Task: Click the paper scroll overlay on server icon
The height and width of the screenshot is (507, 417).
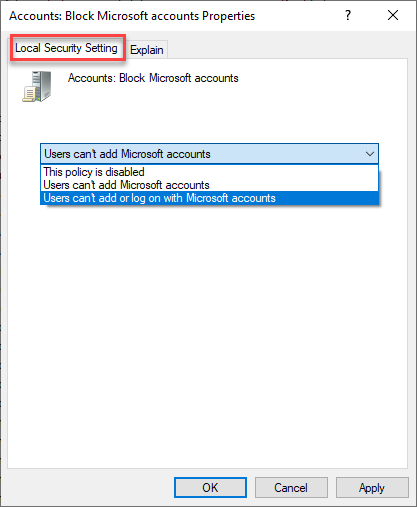Action: [29, 94]
